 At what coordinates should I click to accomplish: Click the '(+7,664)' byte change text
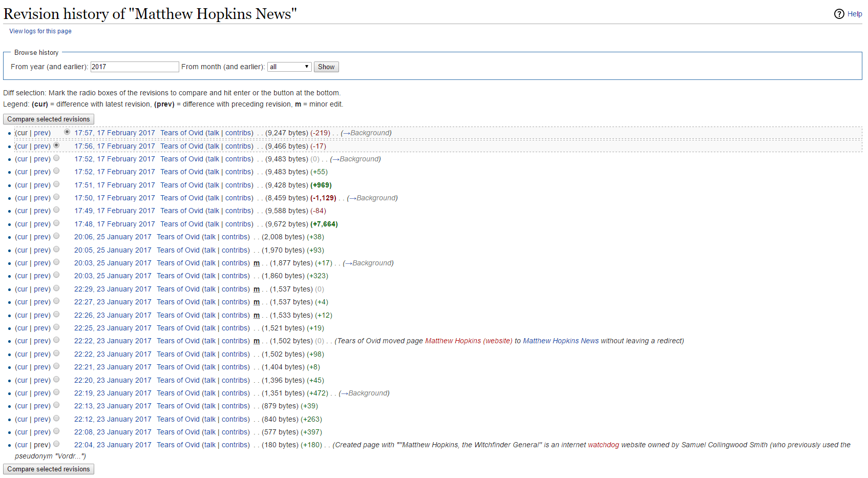(x=324, y=224)
